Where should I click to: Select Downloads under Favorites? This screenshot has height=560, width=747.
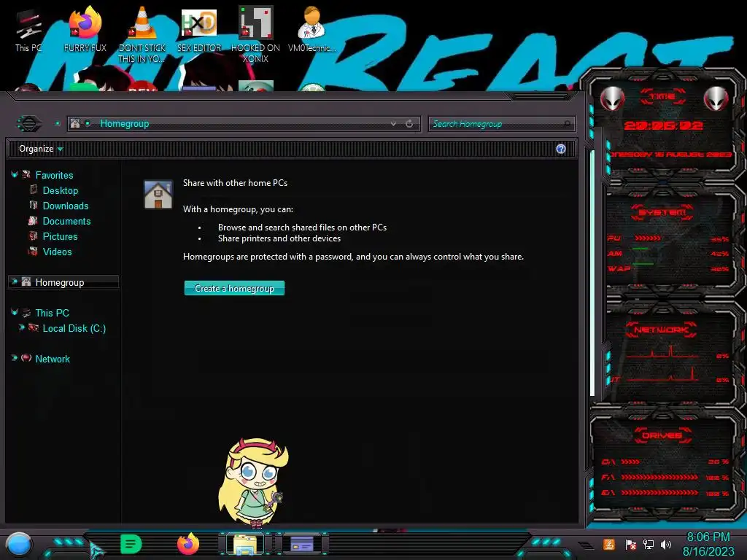(66, 206)
